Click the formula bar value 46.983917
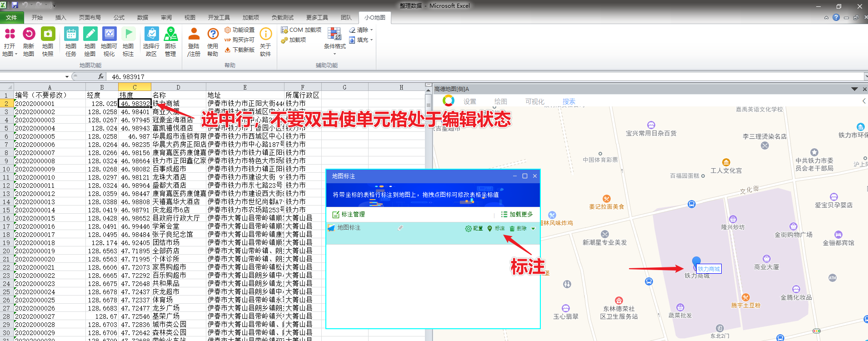Viewport: 868px width, 341px height. [128, 77]
